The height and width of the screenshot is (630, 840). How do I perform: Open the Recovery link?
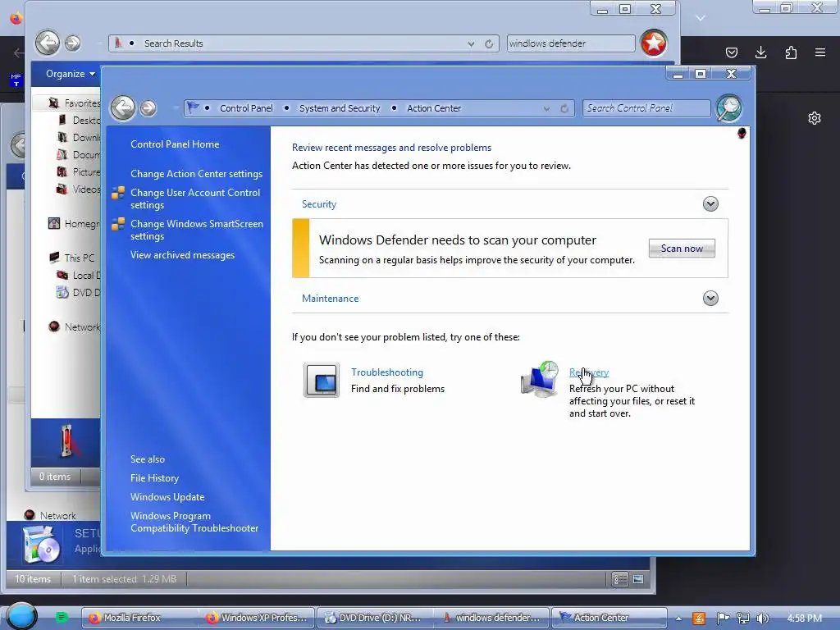click(589, 372)
